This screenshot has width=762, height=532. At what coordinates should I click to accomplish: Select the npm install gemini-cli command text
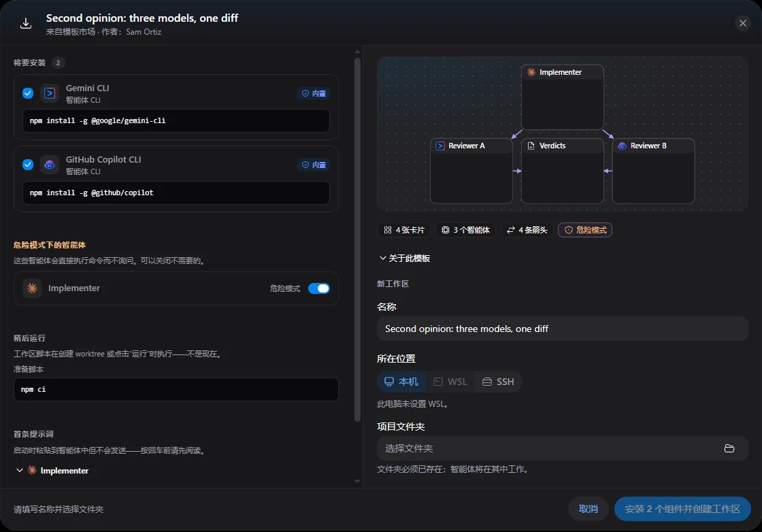(98, 120)
